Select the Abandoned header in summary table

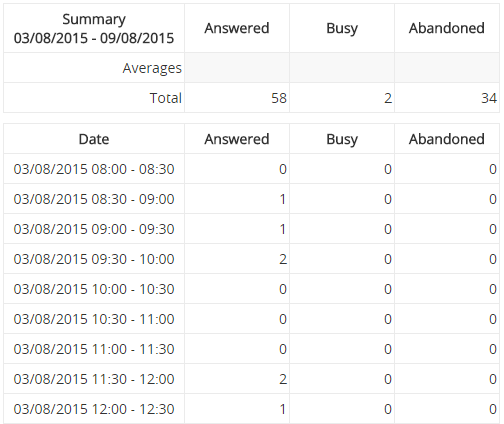click(x=447, y=28)
